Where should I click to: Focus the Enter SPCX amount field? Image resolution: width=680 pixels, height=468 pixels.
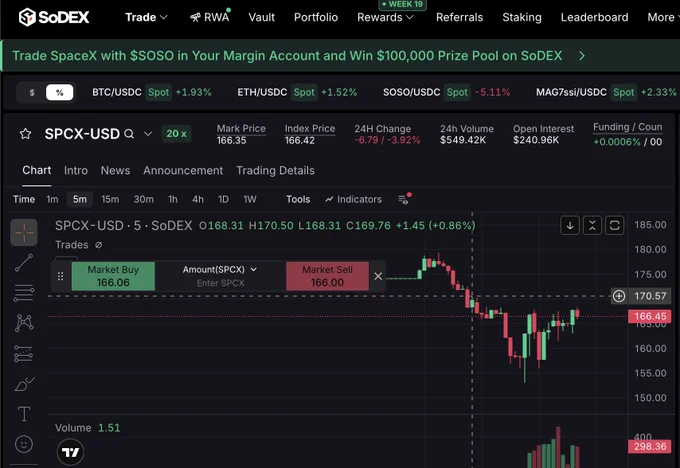click(x=220, y=283)
